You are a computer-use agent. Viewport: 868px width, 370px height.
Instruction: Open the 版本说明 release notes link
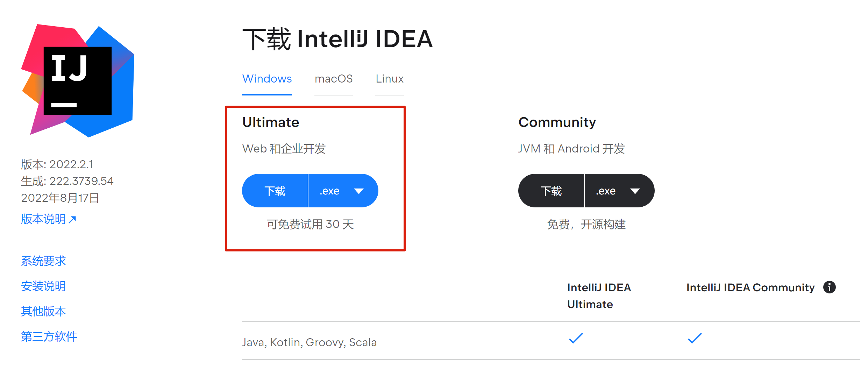(x=43, y=219)
